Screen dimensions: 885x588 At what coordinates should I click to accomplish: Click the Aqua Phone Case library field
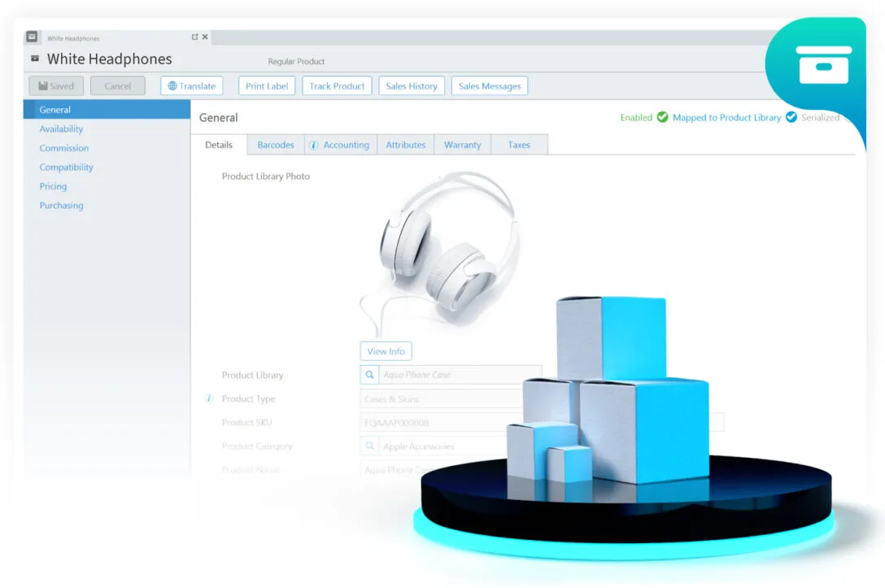[x=460, y=375]
